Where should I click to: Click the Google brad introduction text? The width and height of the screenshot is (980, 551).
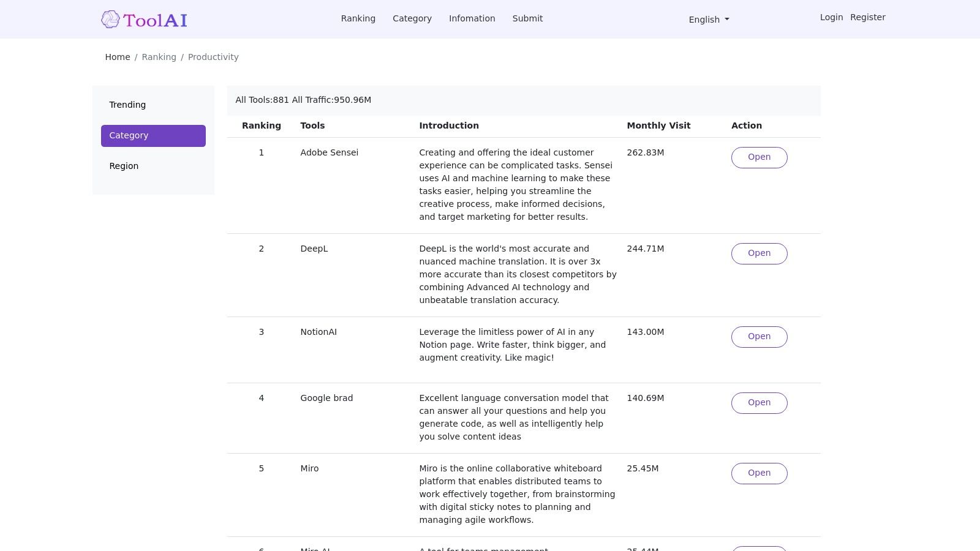click(514, 418)
